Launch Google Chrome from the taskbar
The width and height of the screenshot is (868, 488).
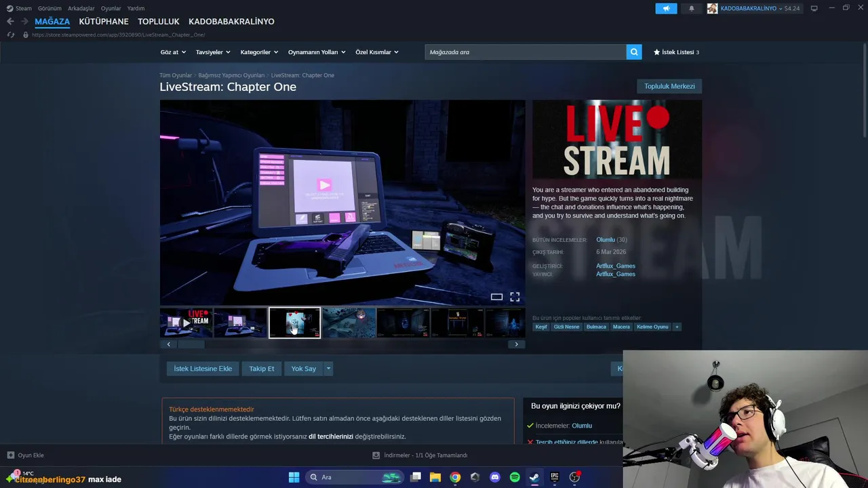click(455, 477)
